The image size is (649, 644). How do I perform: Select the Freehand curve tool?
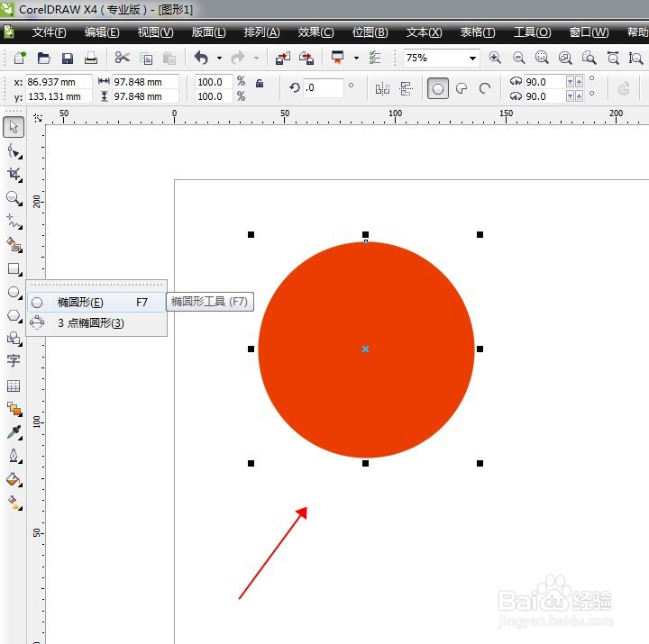pyautogui.click(x=14, y=222)
